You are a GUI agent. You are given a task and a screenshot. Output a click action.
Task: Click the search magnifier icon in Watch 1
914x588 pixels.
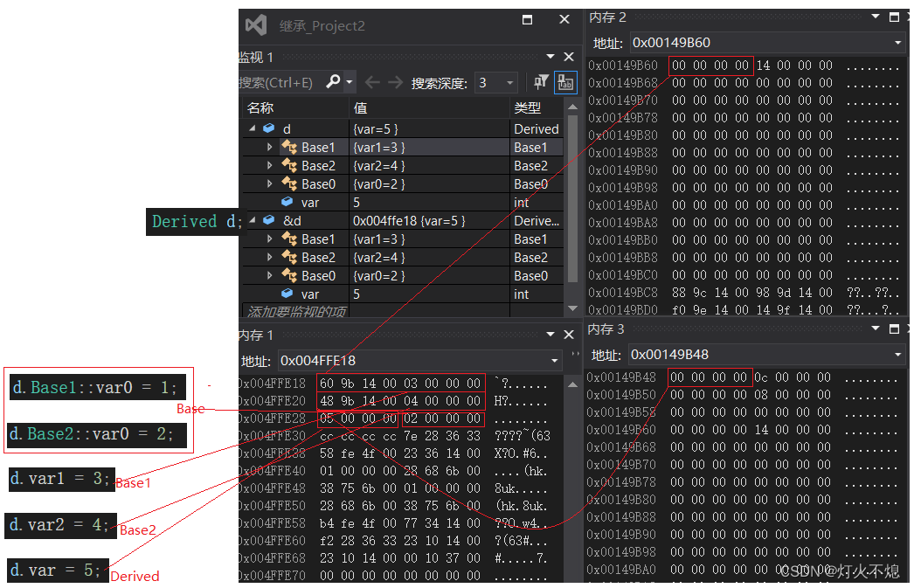point(333,81)
